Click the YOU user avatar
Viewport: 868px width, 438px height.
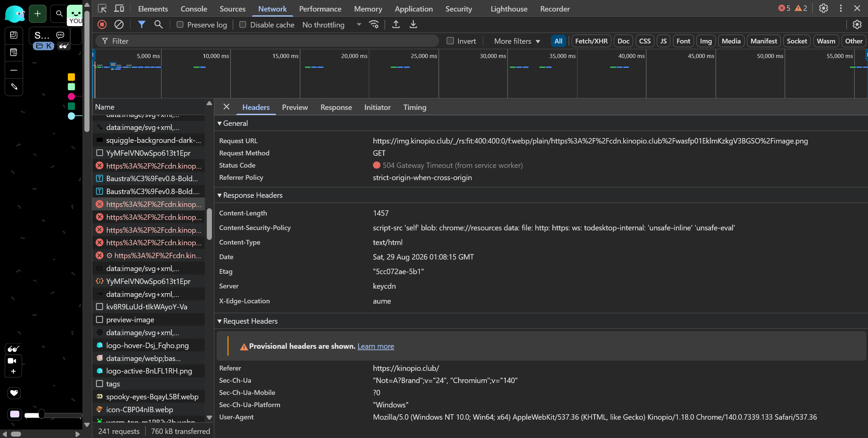75,16
